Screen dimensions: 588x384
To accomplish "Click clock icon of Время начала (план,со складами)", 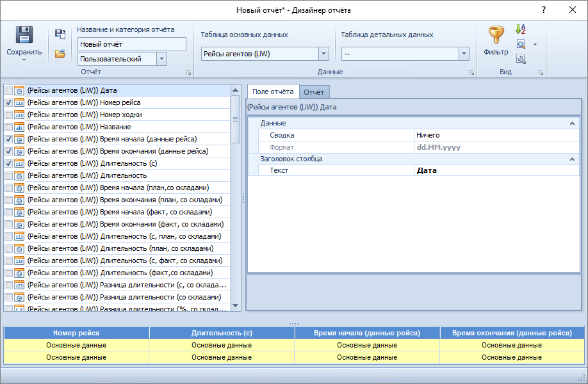I will tap(19, 188).
